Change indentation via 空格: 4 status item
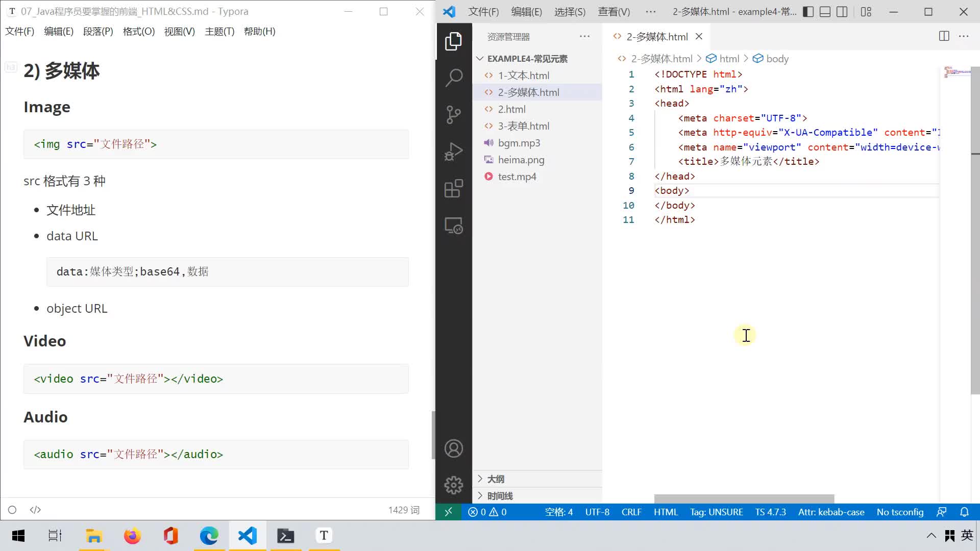The image size is (980, 551). coord(559,512)
